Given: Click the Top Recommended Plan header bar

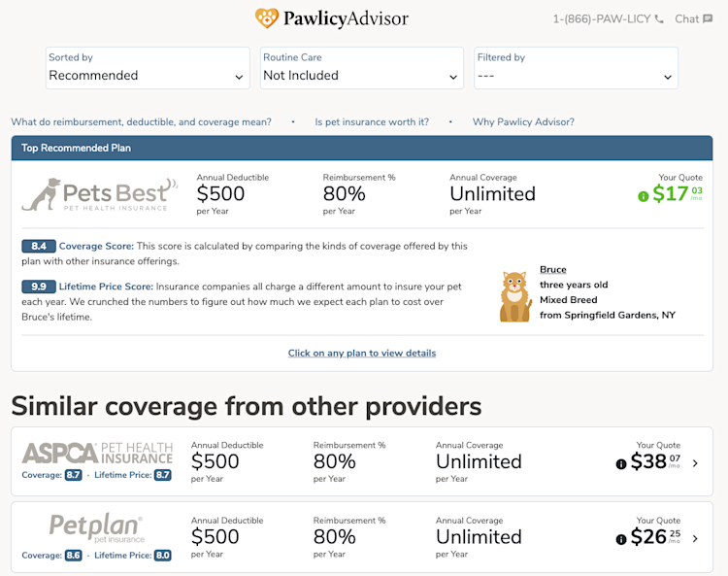Looking at the screenshot, I should (x=362, y=148).
